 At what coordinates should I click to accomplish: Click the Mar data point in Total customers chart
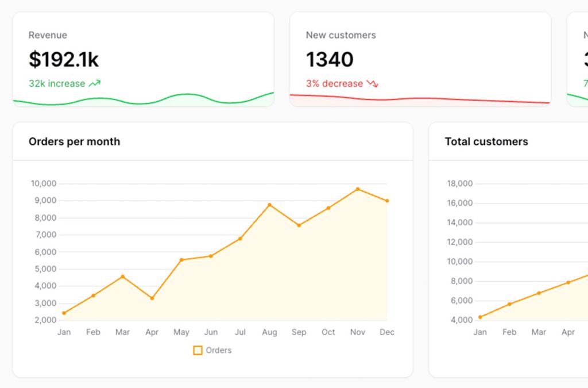click(539, 293)
